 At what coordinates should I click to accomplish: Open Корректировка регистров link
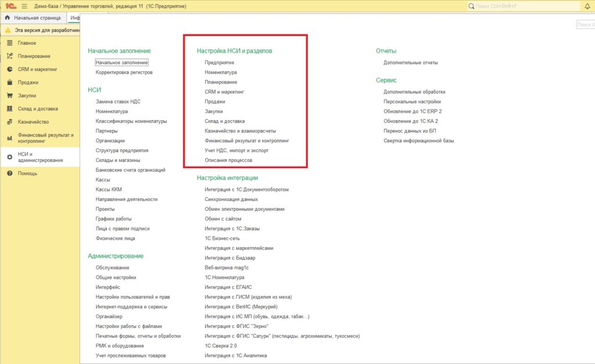coord(124,73)
